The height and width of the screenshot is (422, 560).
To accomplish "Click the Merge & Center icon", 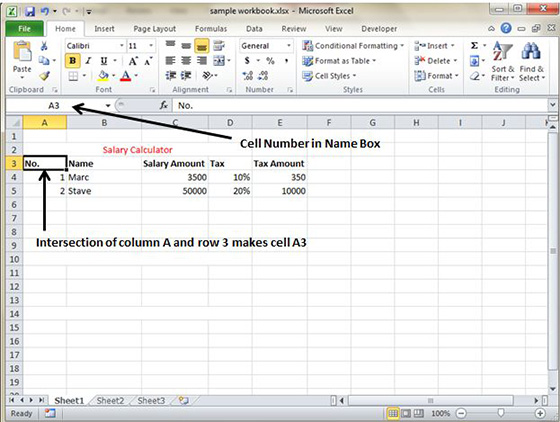I will pyautogui.click(x=219, y=61).
